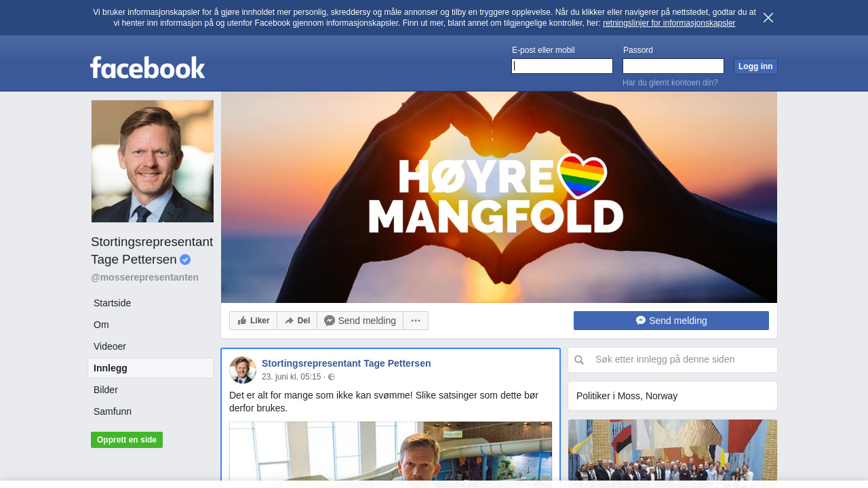This screenshot has height=488, width=868.
Task: Click the Opprett en side button
Action: pos(127,440)
